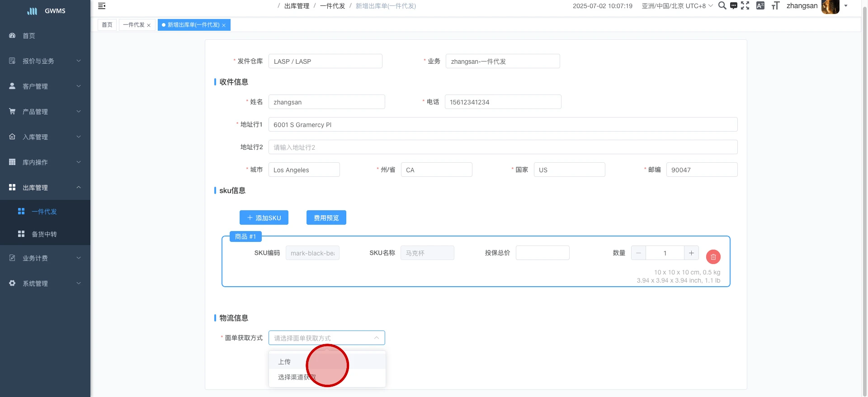Collapse the sidebar with hamburger icon

pyautogui.click(x=102, y=6)
